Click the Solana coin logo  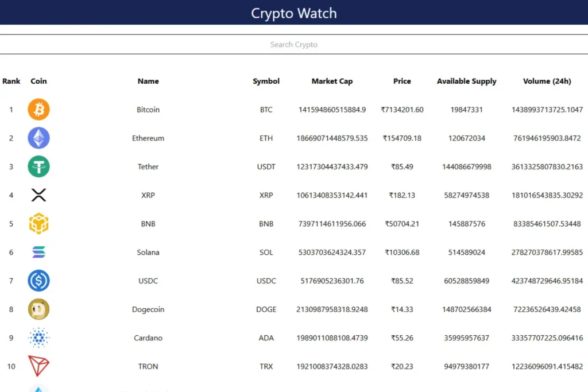point(38,252)
